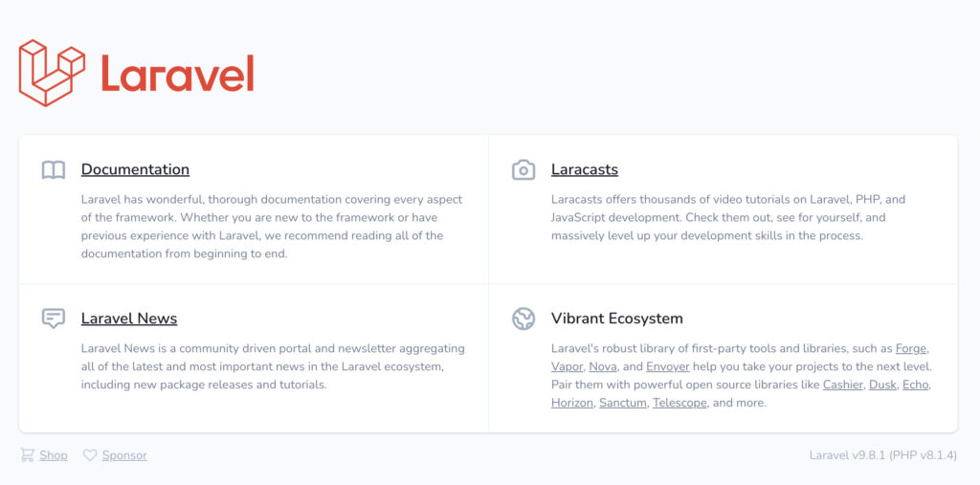Image resolution: width=980 pixels, height=485 pixels.
Task: Follow the Echo link
Action: [x=916, y=385]
